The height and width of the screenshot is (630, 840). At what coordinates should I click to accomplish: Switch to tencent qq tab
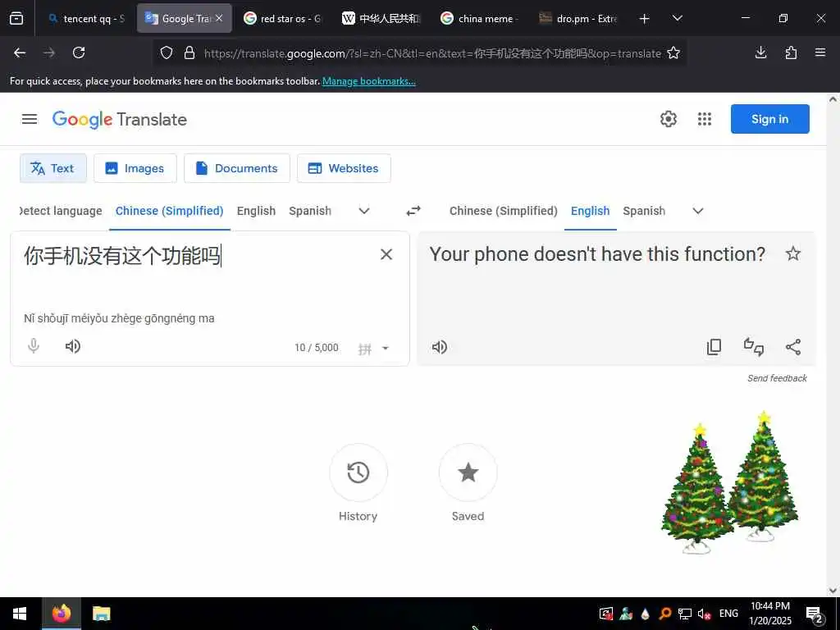(x=85, y=18)
